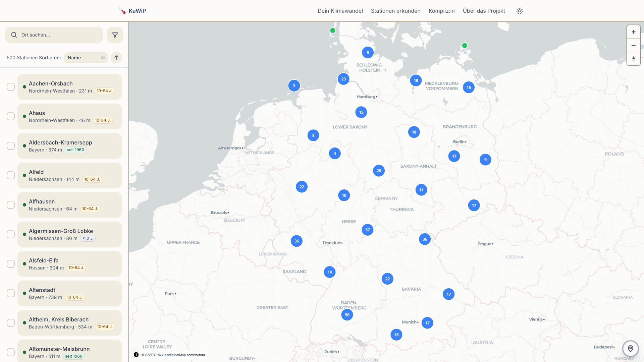Screen dimensions: 644x362
Task: Open the filter options funnel icon
Action: [x=115, y=35]
